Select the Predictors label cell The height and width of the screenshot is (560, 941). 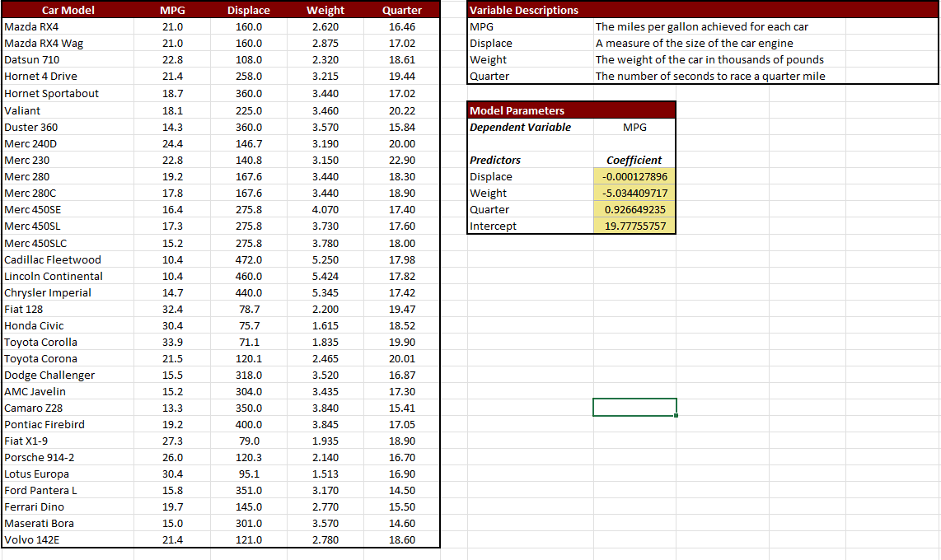(531, 160)
